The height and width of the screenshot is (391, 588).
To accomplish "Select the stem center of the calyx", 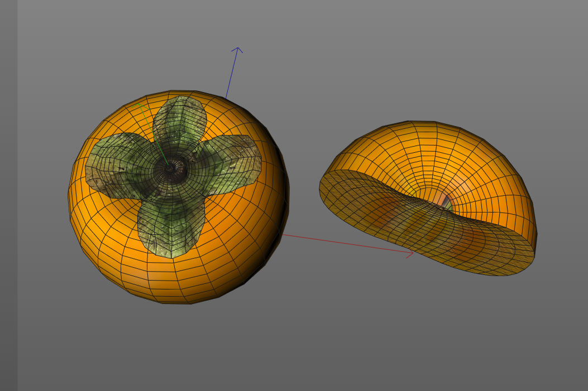I will click(x=171, y=168).
